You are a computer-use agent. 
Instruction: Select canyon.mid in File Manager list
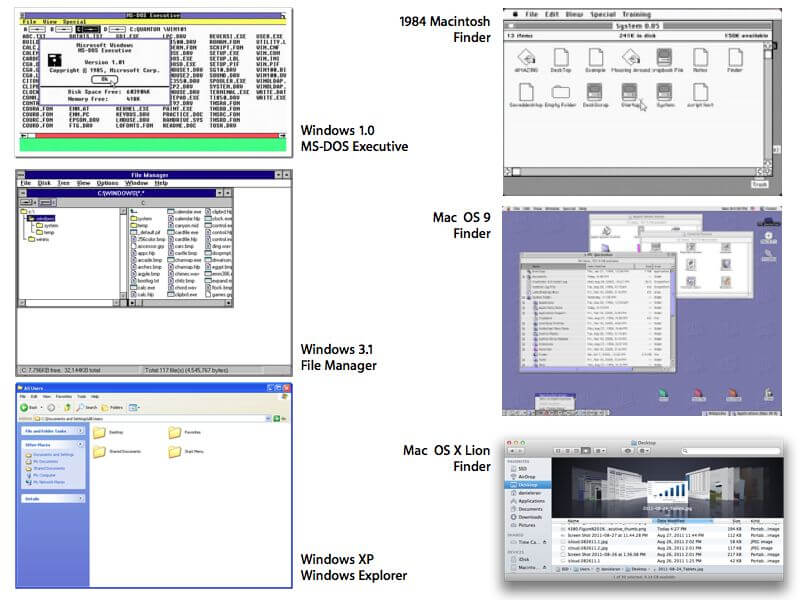click(183, 225)
